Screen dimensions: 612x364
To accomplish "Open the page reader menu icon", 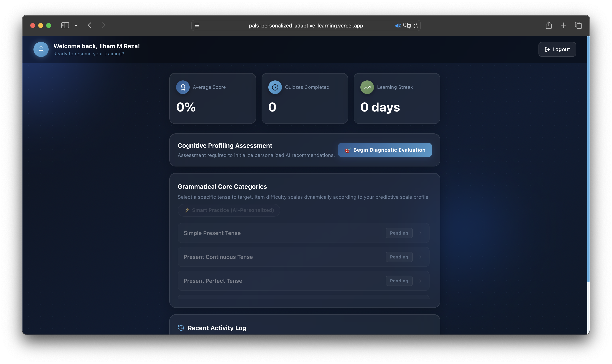I will tap(197, 25).
